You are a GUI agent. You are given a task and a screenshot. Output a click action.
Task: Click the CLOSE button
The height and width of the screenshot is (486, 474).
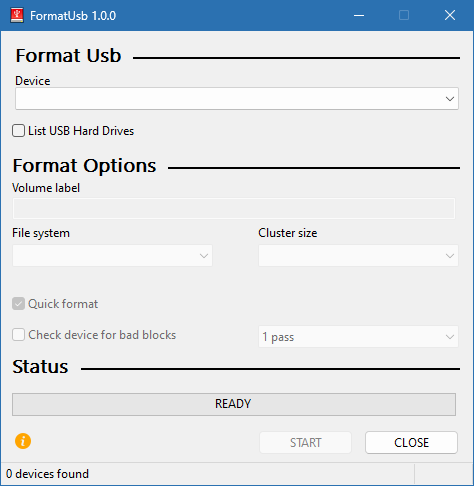tap(411, 443)
